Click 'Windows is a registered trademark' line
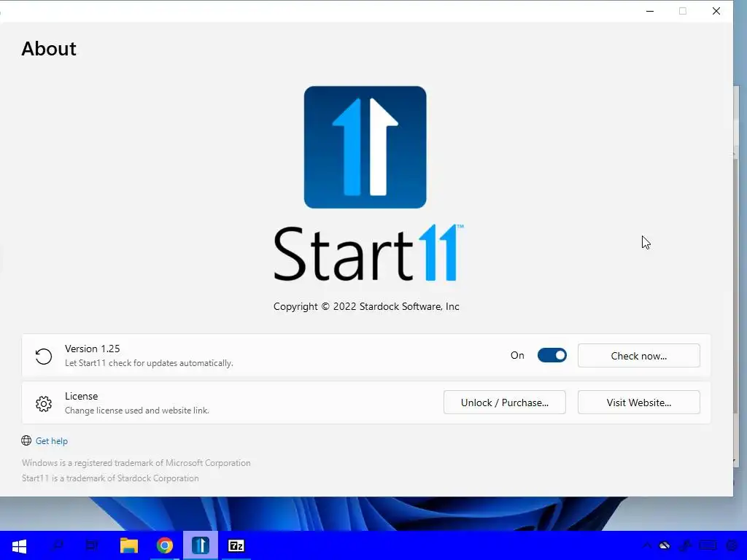 pos(136,463)
